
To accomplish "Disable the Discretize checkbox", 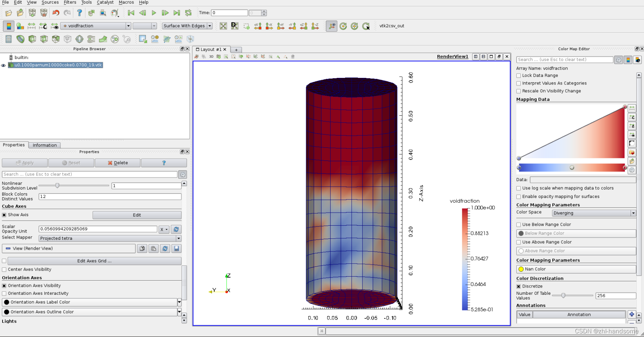I will 519,286.
